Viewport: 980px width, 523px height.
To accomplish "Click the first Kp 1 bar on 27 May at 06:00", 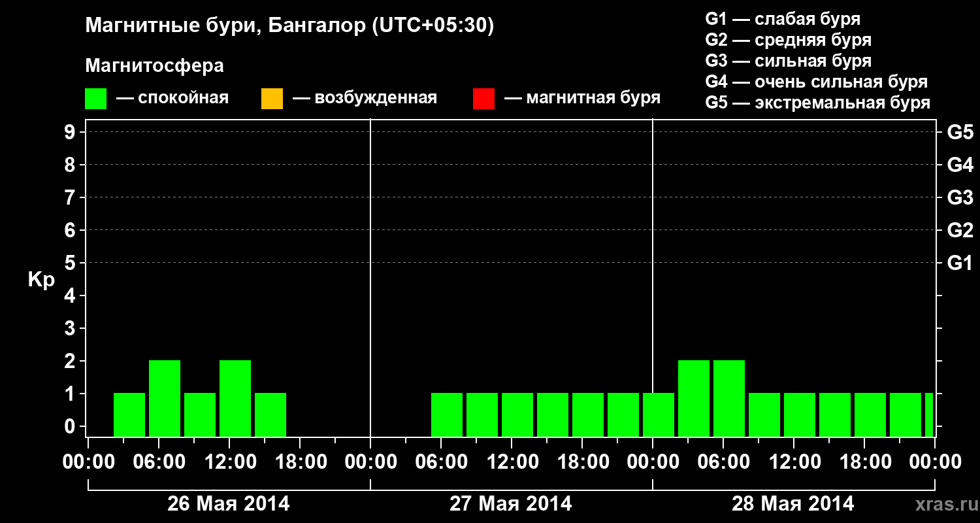I will (x=447, y=414).
